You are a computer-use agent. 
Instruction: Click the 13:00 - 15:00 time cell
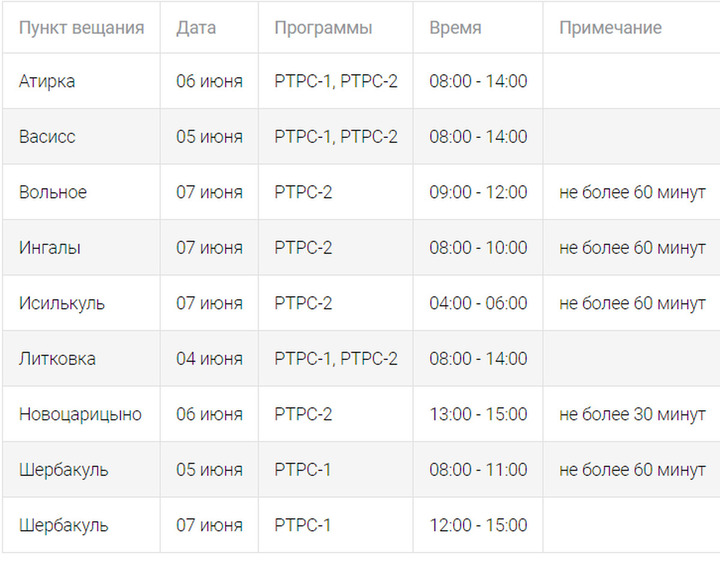coord(478,414)
